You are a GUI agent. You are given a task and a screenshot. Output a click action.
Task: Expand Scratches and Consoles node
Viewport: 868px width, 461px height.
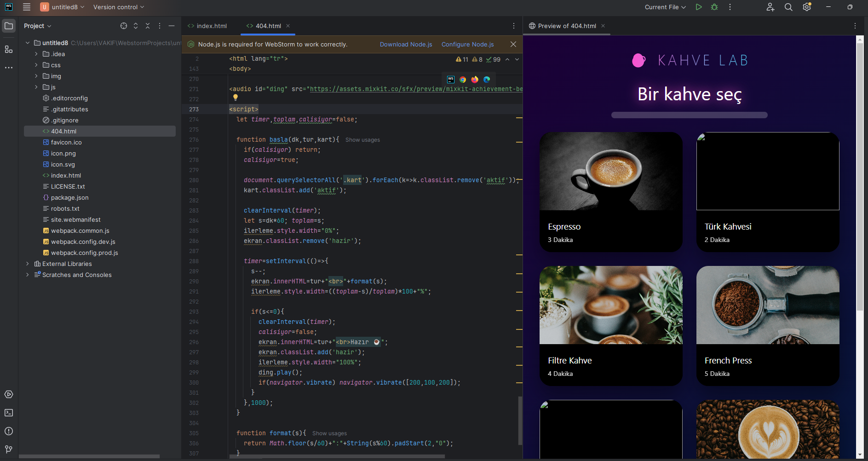click(x=28, y=275)
